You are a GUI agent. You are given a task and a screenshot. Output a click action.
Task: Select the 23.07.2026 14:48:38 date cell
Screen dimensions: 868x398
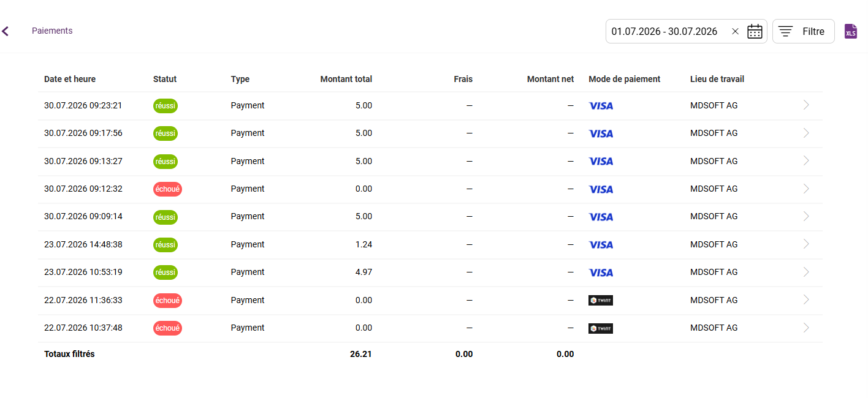[83, 244]
